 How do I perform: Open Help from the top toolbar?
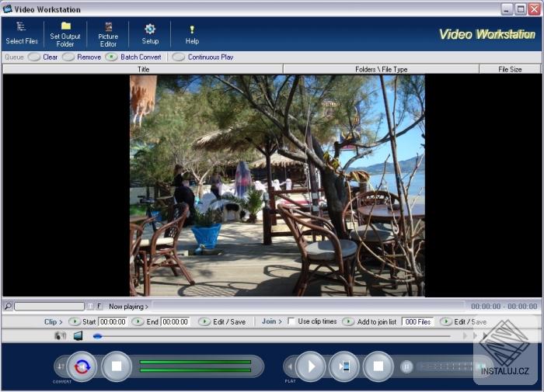192,35
